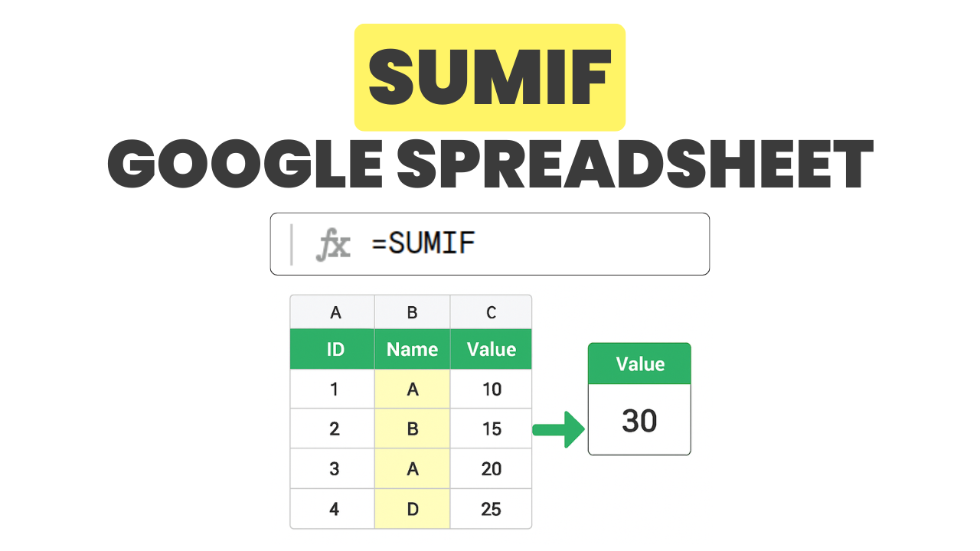Click the Value header in the table
This screenshot has height=551, width=980.
(x=491, y=350)
